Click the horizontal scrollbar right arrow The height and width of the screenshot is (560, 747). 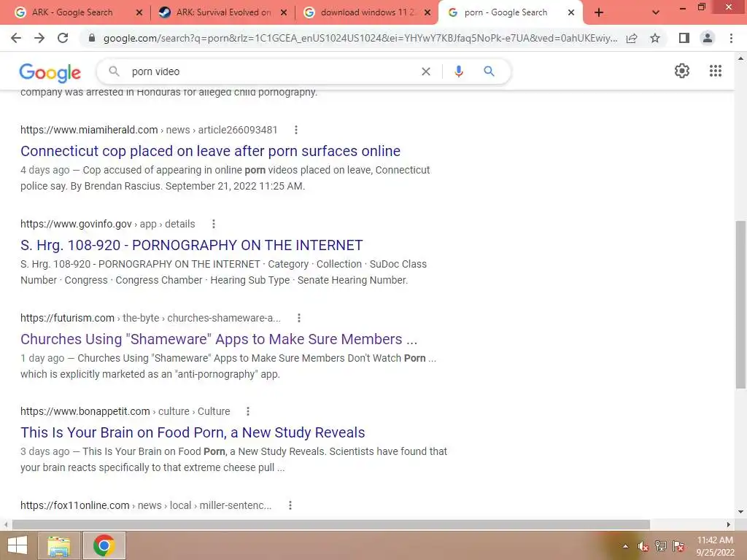point(729,525)
